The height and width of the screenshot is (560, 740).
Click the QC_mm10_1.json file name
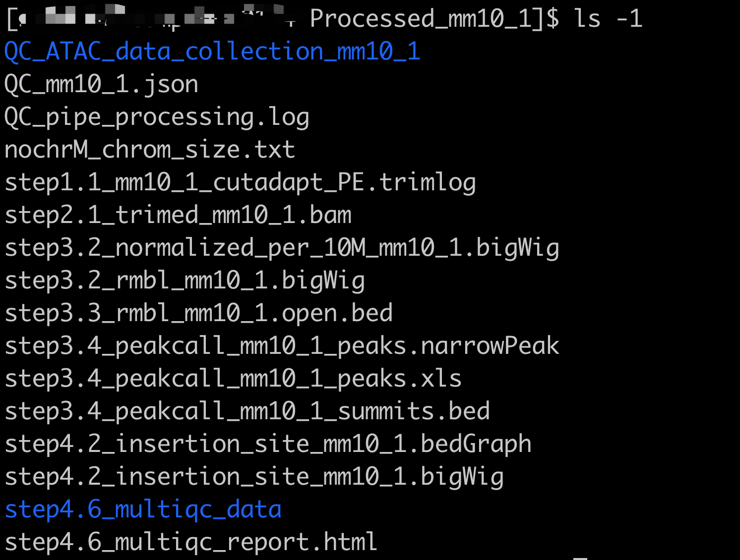pos(101,84)
